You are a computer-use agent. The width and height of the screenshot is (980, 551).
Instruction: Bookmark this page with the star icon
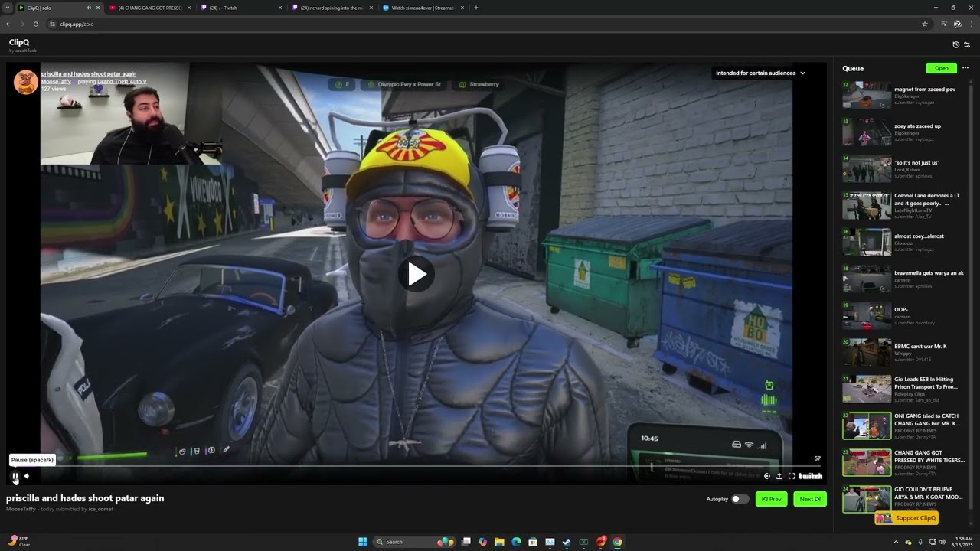click(x=925, y=24)
